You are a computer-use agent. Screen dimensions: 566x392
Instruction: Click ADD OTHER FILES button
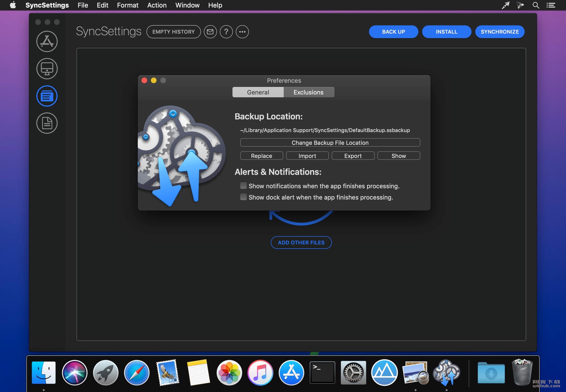301,243
